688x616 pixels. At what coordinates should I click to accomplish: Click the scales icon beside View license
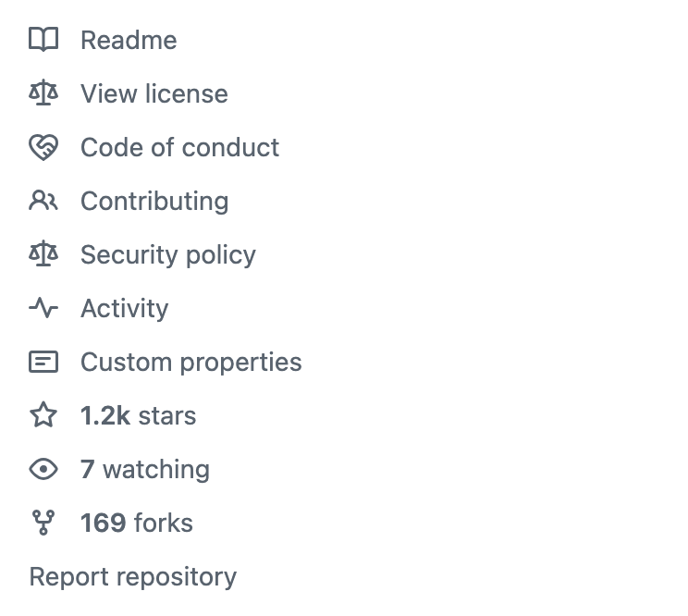(x=43, y=93)
